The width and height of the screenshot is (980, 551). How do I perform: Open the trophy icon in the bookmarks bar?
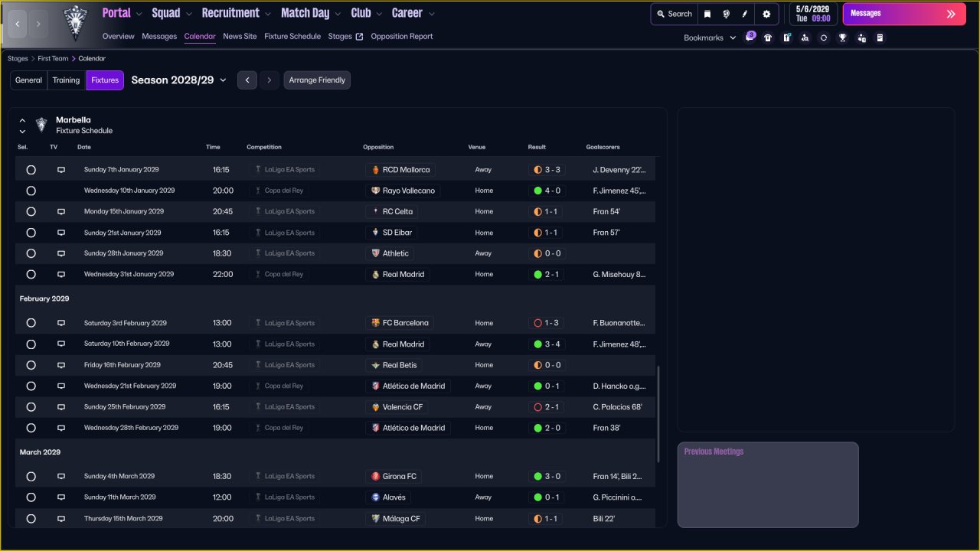click(x=843, y=37)
